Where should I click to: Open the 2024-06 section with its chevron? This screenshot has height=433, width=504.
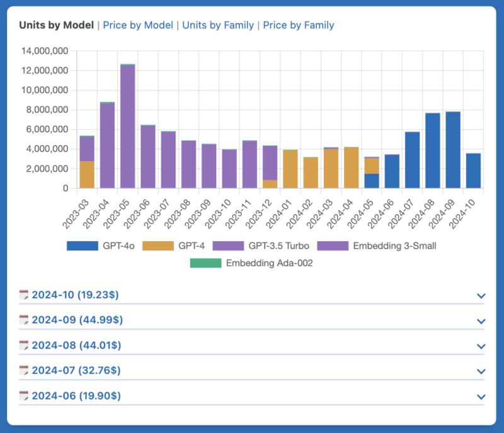tap(481, 396)
